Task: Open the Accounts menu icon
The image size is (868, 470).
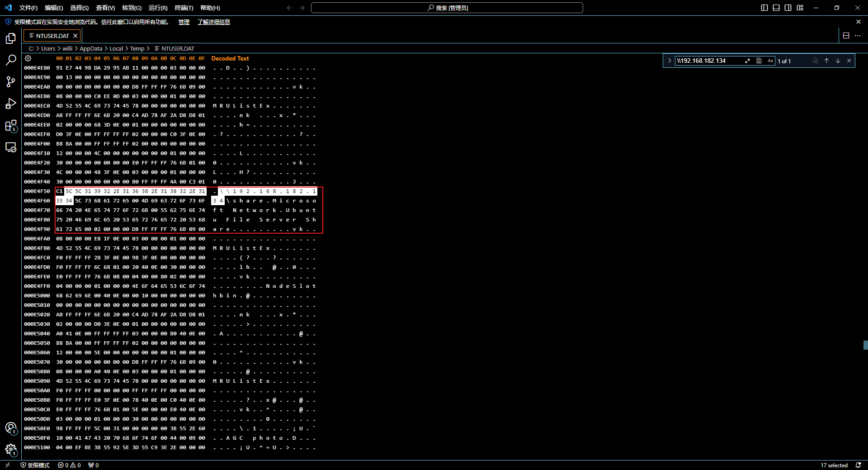Action: [11, 428]
